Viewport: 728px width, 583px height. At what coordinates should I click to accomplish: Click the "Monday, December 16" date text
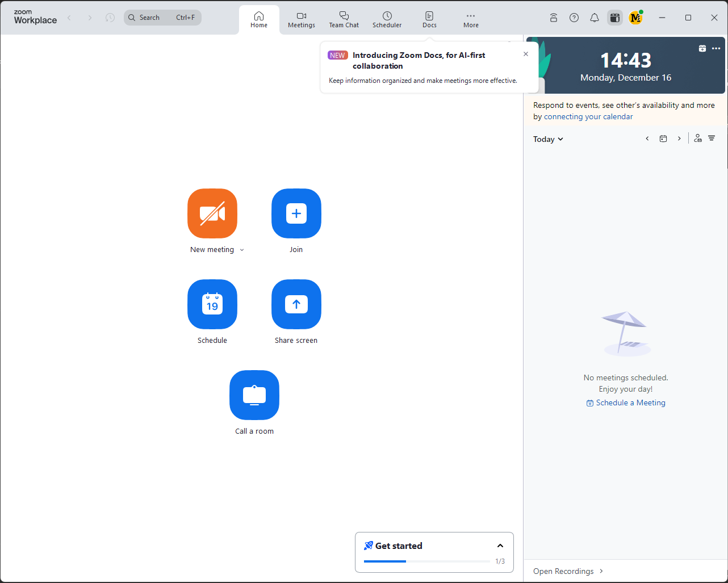pos(626,78)
